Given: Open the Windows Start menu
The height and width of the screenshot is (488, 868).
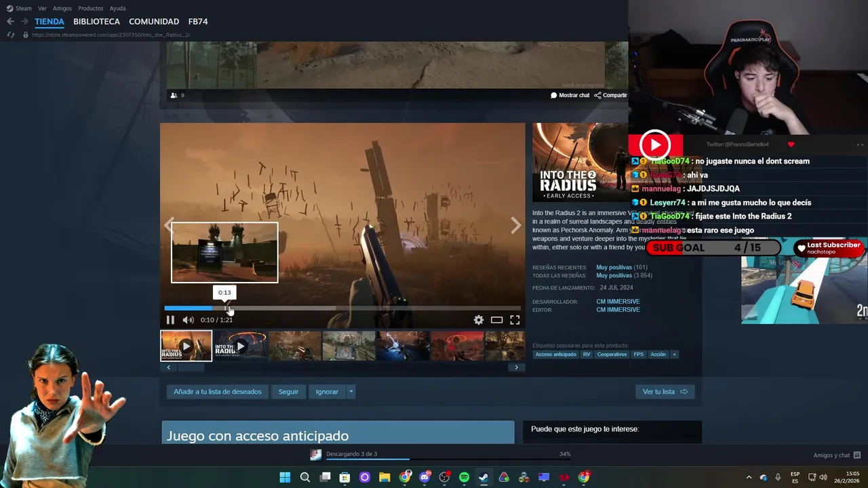Looking at the screenshot, I should (x=285, y=477).
